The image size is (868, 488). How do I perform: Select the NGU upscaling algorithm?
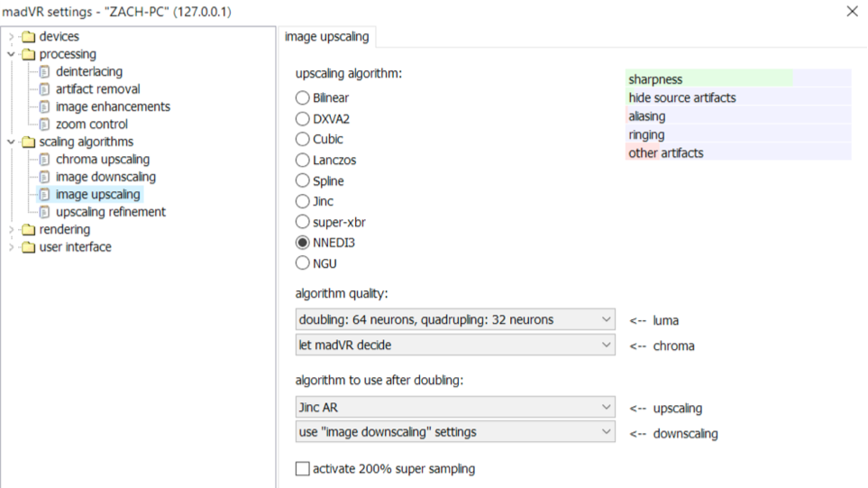pyautogui.click(x=303, y=263)
